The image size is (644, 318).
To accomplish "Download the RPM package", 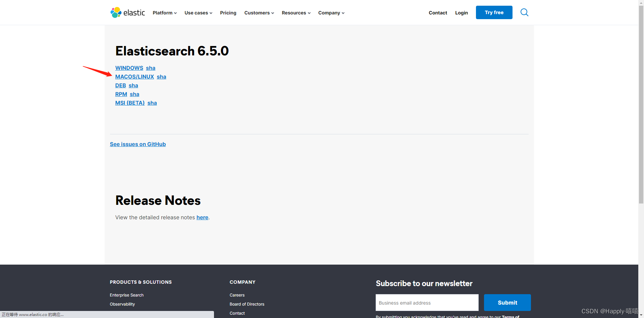I will pos(121,94).
